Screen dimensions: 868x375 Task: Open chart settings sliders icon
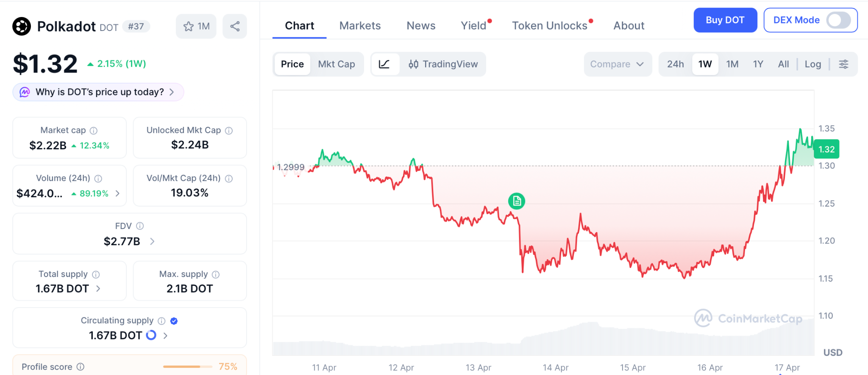tap(843, 64)
